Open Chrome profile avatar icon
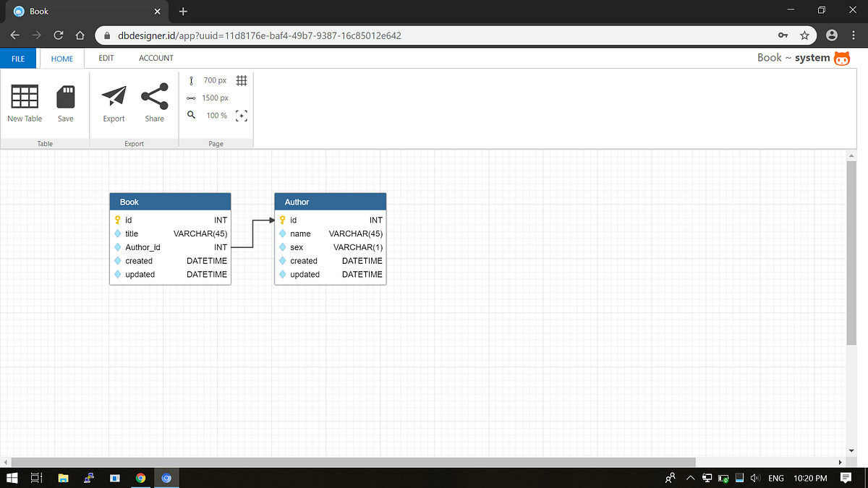Viewport: 868px width, 488px height. click(x=832, y=35)
